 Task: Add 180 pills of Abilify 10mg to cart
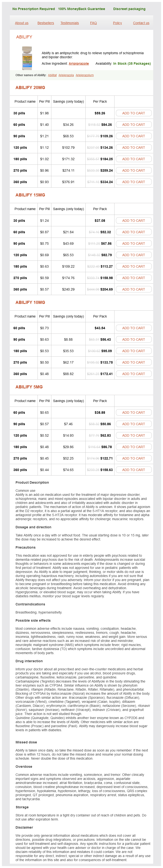pos(133,351)
